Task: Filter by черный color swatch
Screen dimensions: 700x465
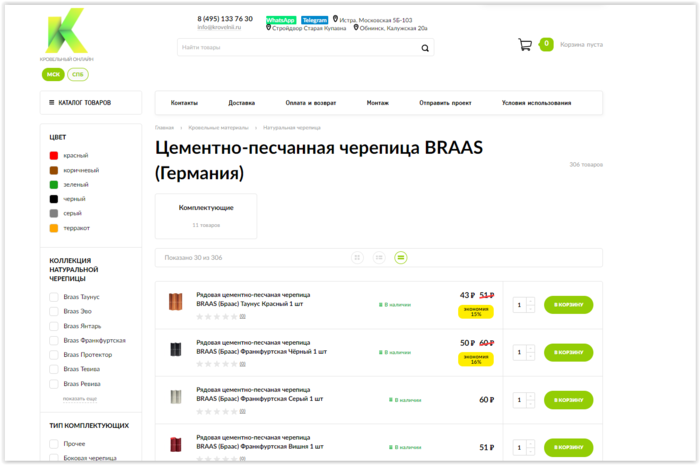Action: click(x=54, y=199)
